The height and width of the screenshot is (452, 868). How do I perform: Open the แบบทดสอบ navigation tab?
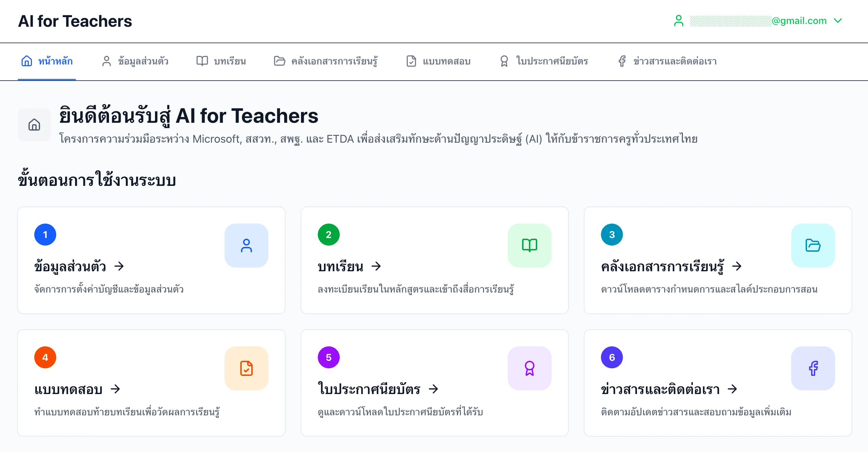[x=438, y=61]
